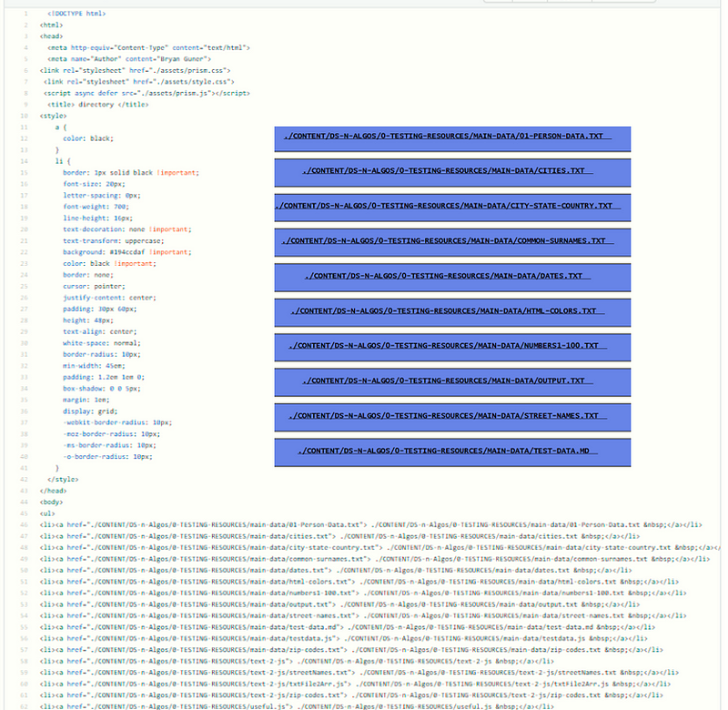
Task: Select line number 22 in gutter
Action: pyautogui.click(x=25, y=252)
